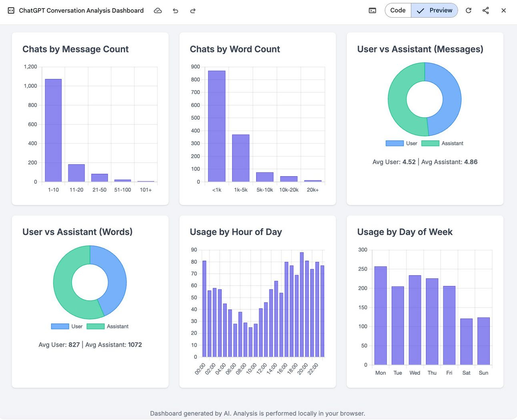Toggle User legend in Words chart

(x=67, y=326)
